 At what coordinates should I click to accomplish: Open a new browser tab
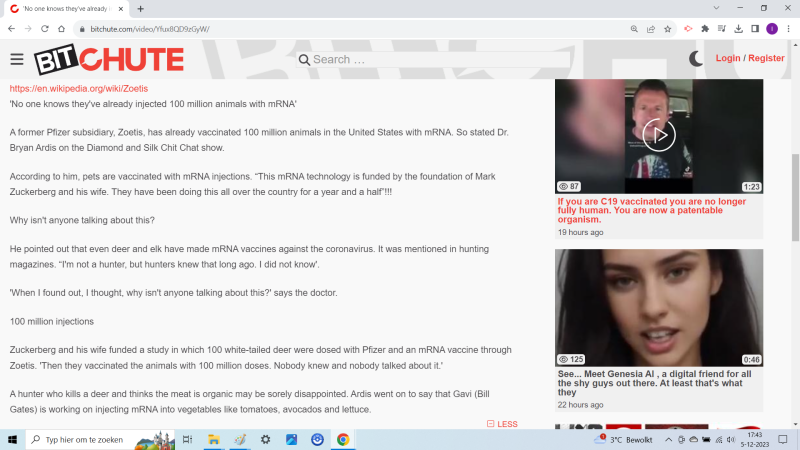pyautogui.click(x=140, y=9)
